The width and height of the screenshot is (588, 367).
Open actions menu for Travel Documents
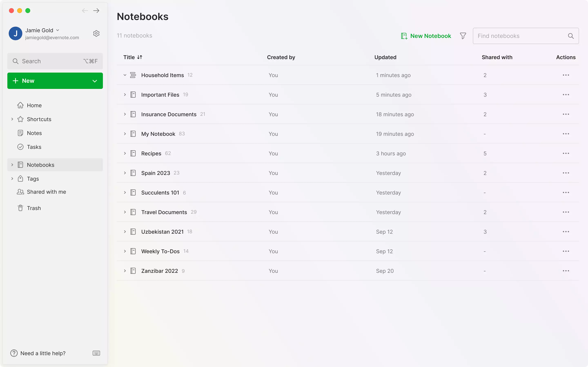click(566, 212)
